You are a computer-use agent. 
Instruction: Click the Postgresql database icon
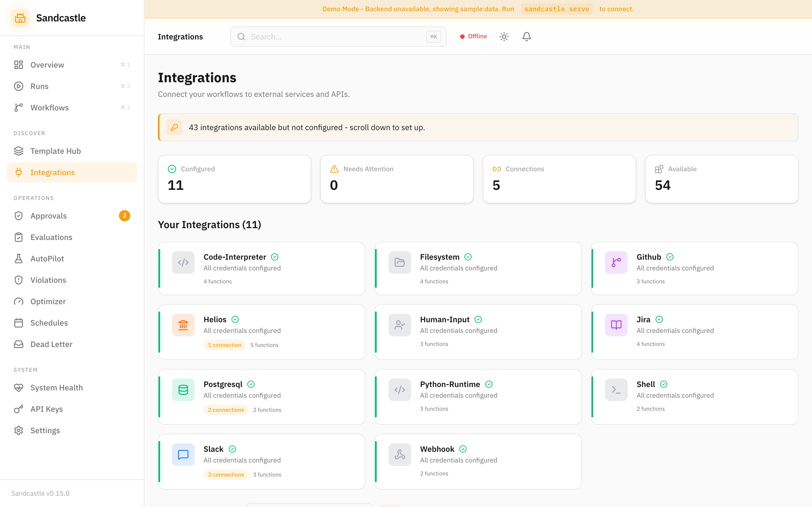coord(183,389)
